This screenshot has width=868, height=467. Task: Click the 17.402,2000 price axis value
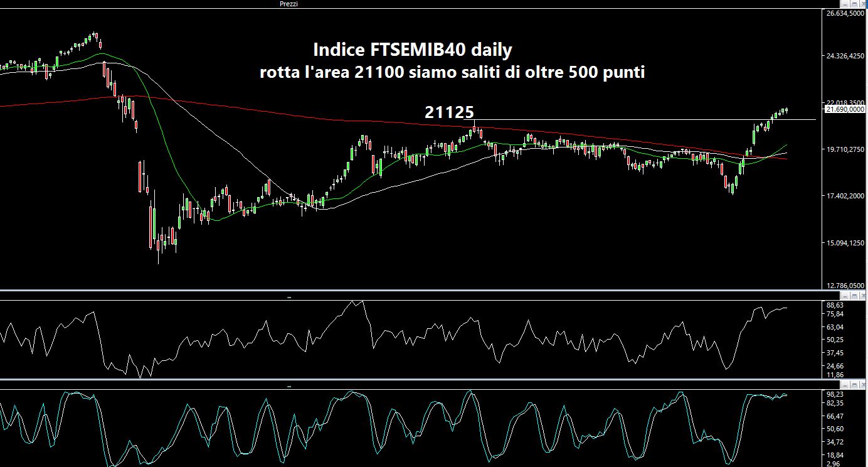click(846, 196)
